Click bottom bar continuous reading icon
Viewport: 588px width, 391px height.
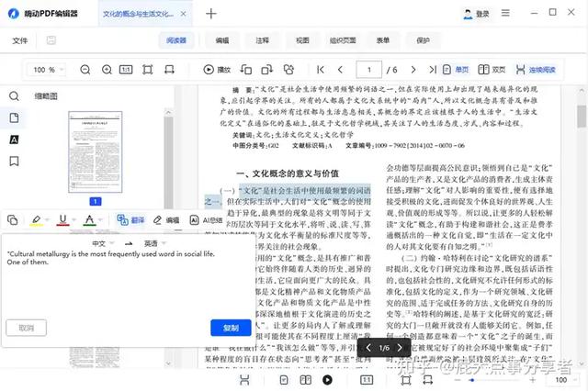tap(244, 380)
